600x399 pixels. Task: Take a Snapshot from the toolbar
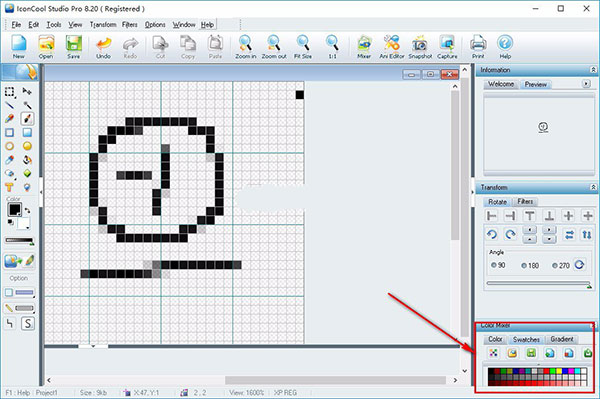(x=420, y=46)
